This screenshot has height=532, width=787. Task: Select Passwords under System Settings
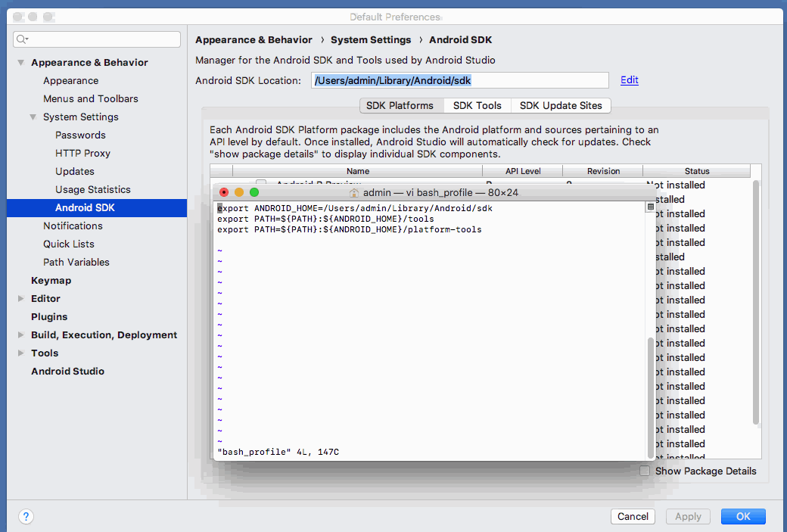click(80, 135)
